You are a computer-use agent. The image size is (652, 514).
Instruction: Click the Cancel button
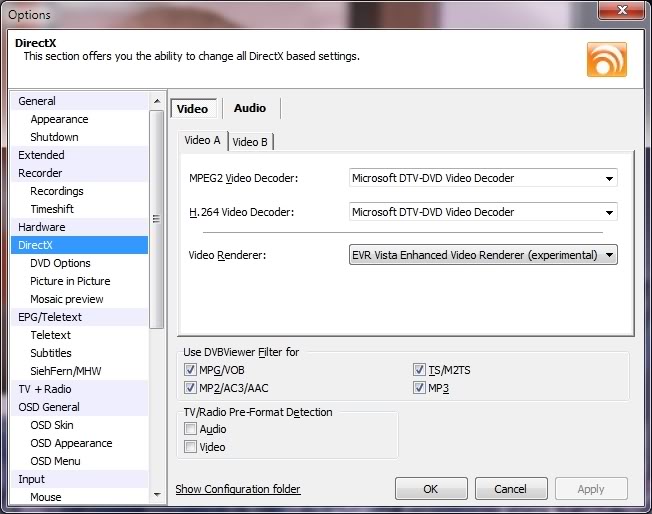[x=511, y=489]
